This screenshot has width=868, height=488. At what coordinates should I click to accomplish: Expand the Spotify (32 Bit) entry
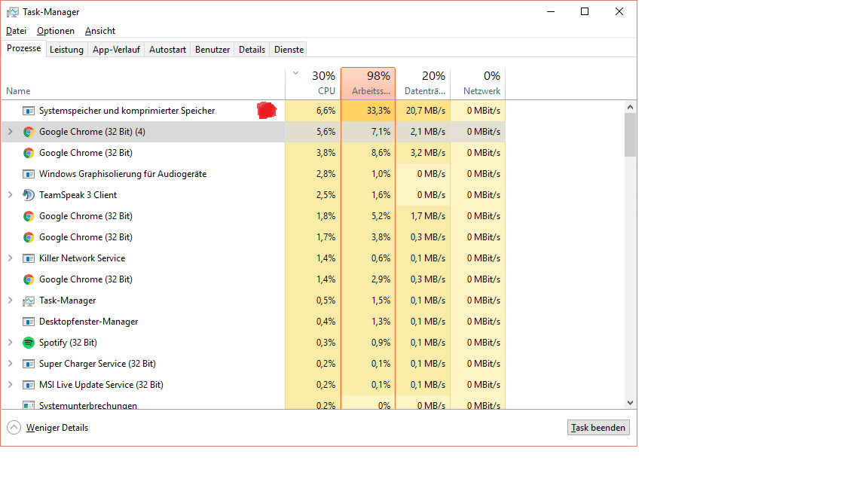10,343
